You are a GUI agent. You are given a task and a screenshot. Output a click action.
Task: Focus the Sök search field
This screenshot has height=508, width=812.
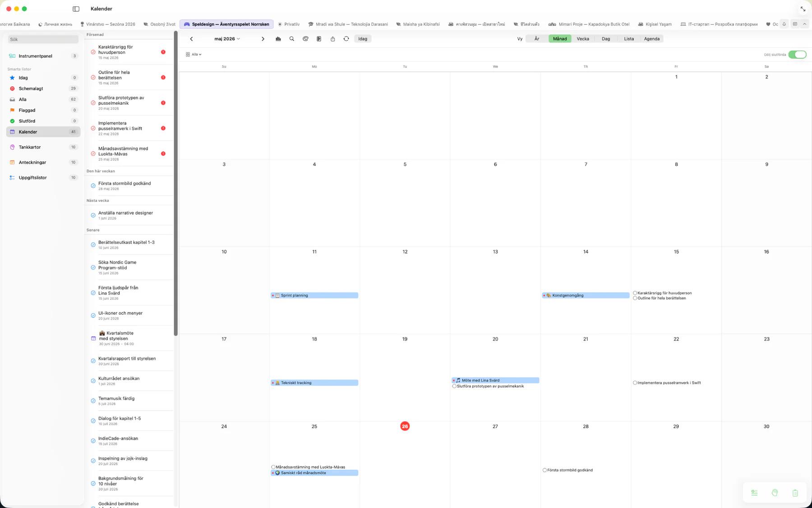coord(43,39)
